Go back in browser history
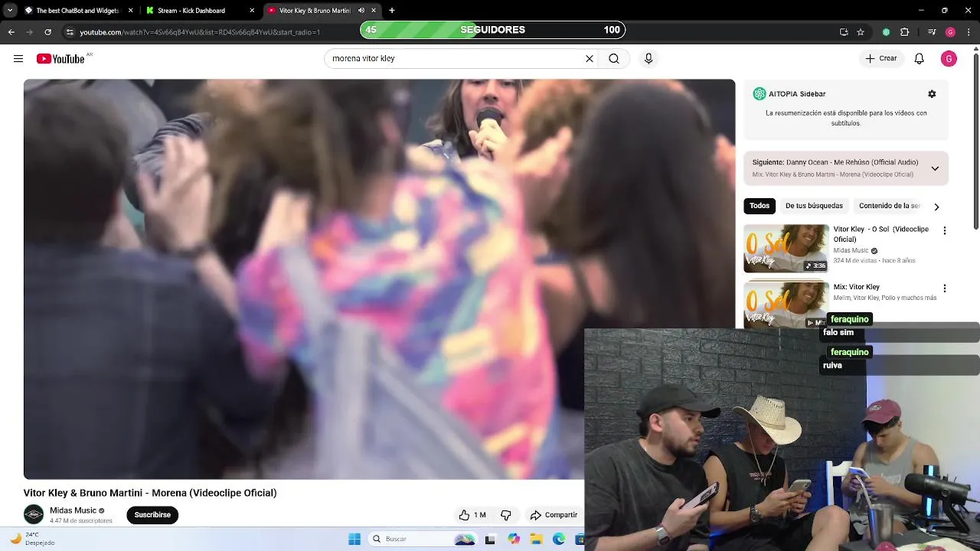This screenshot has height=551, width=980. click(11, 32)
